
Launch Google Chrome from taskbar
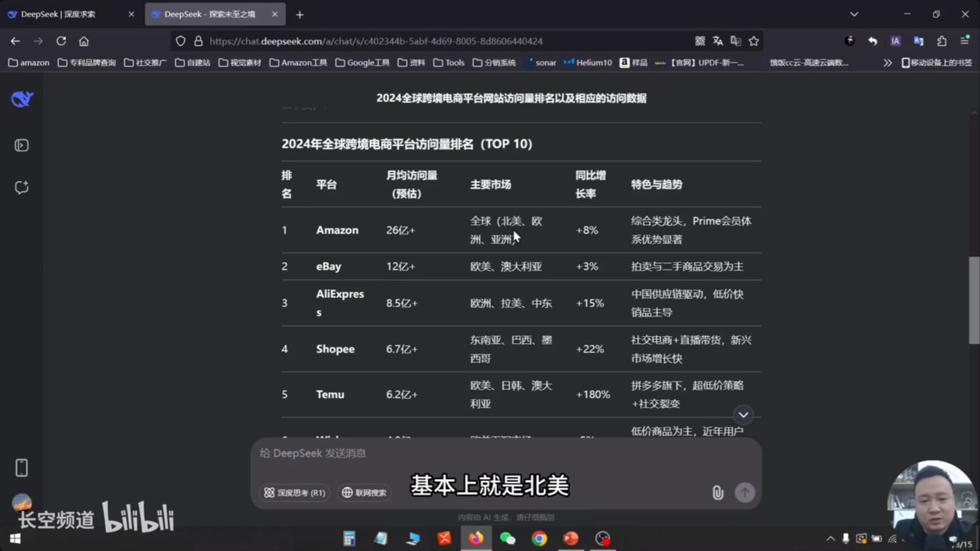pos(539,539)
